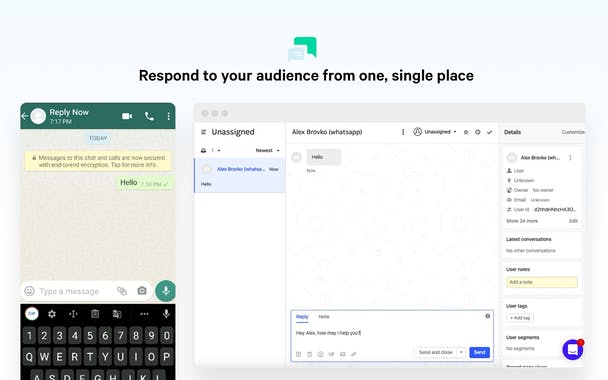Click the 'Hello' message bubble
The image size is (608, 380).
point(324,157)
